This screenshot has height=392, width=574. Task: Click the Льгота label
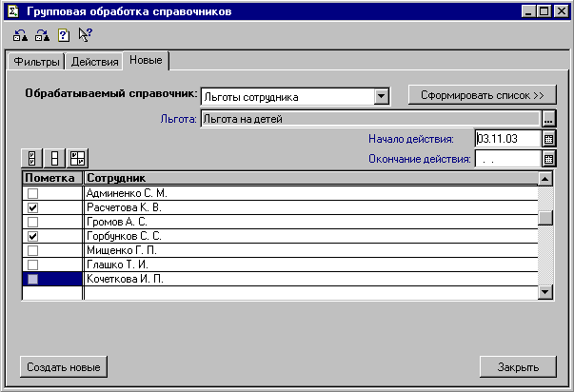click(178, 119)
